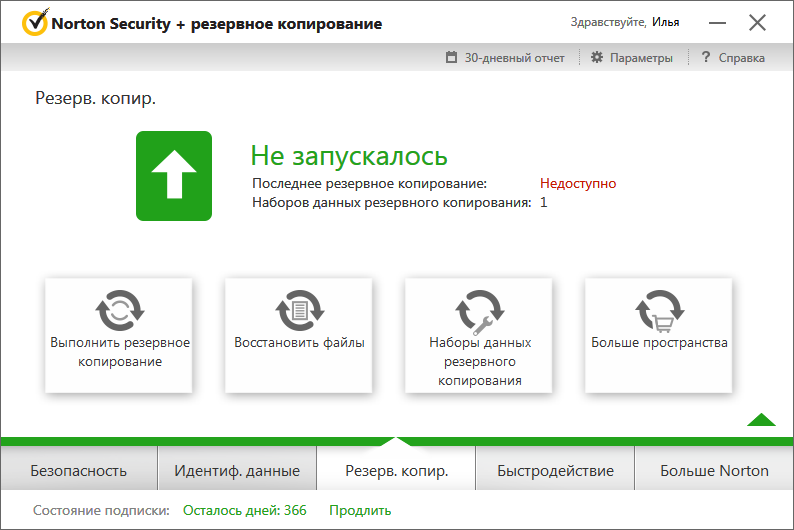This screenshot has width=794, height=530.
Task: Open Наборы данных резервного копирования tile
Action: coord(479,335)
